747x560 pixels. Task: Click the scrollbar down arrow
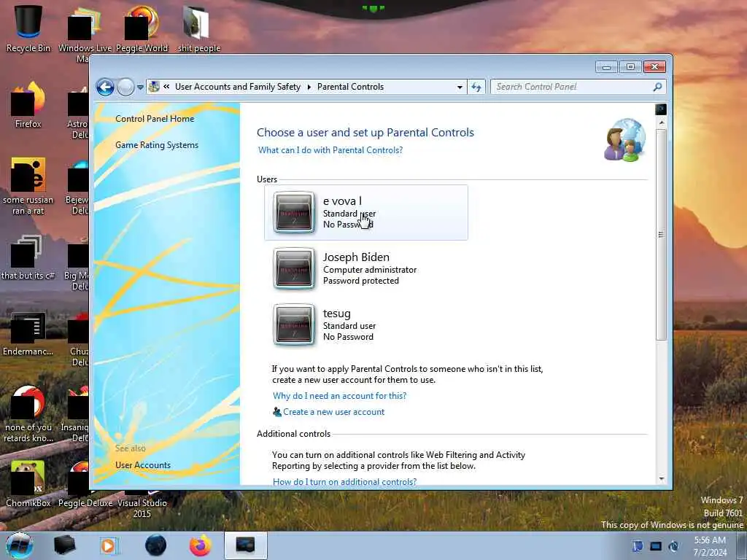point(661,478)
